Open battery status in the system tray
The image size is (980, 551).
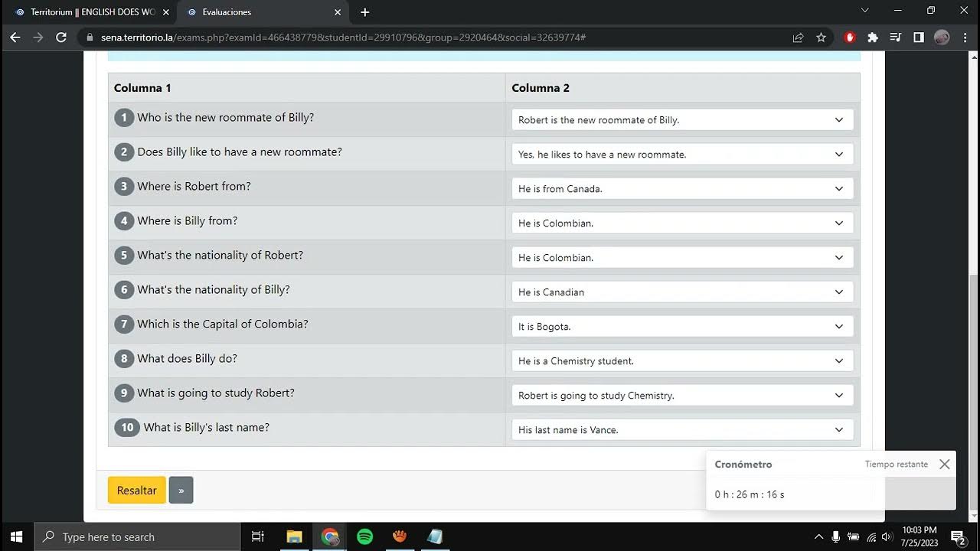[853, 536]
